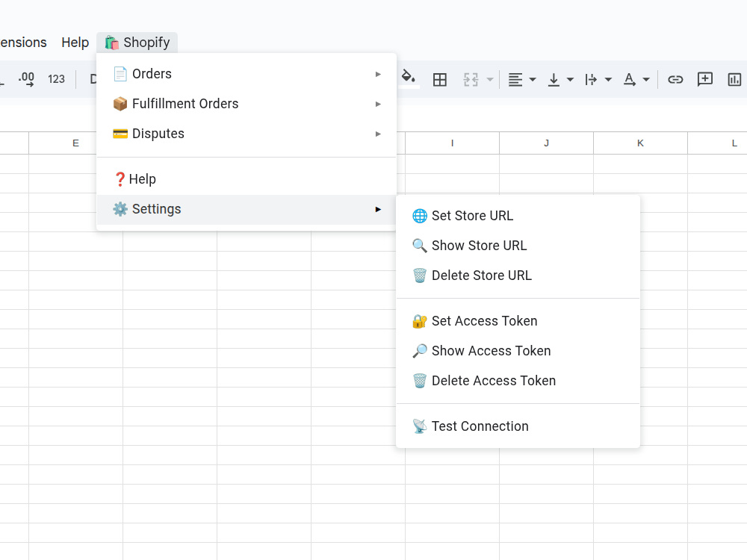Choose Show Store URL

[x=518, y=246]
